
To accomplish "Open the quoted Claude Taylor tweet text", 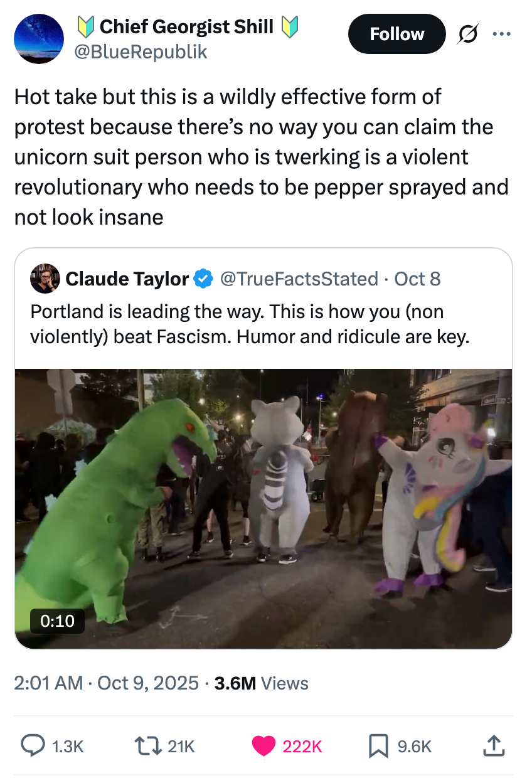I will pyautogui.click(x=250, y=323).
